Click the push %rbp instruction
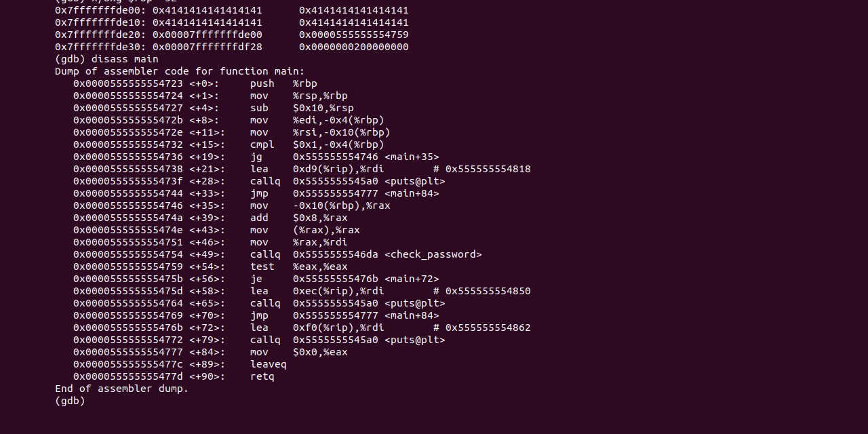 [283, 83]
